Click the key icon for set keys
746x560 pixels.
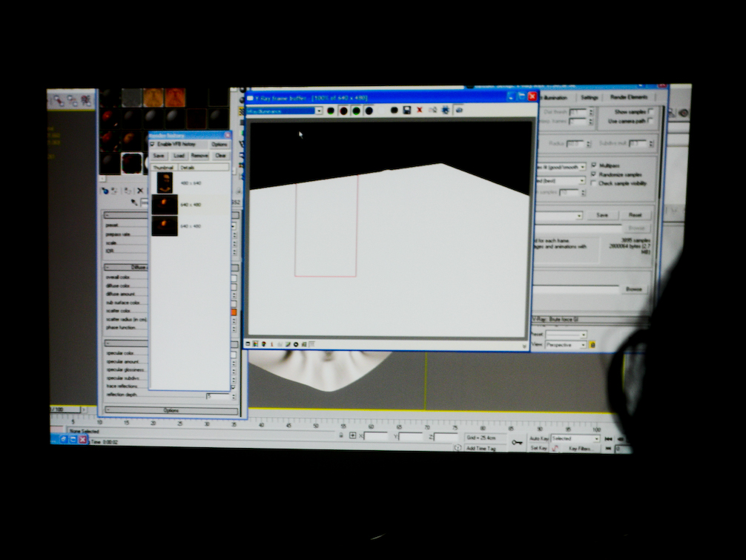(517, 442)
